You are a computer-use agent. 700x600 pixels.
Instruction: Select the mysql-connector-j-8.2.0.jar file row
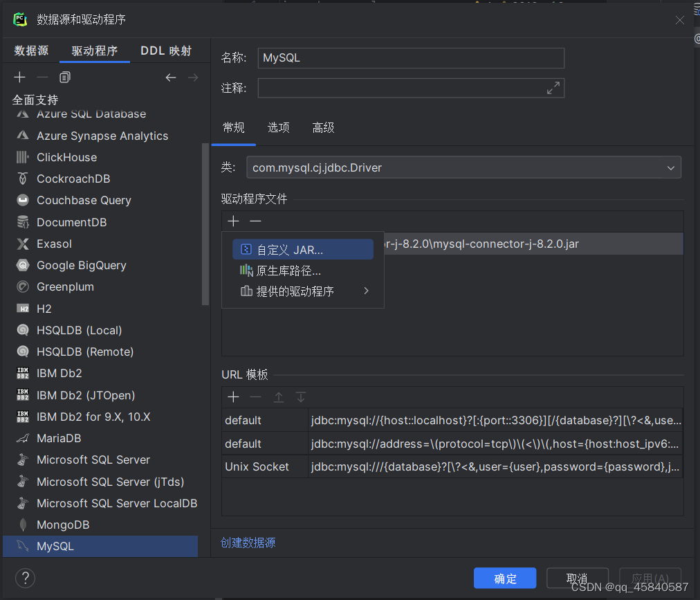533,244
